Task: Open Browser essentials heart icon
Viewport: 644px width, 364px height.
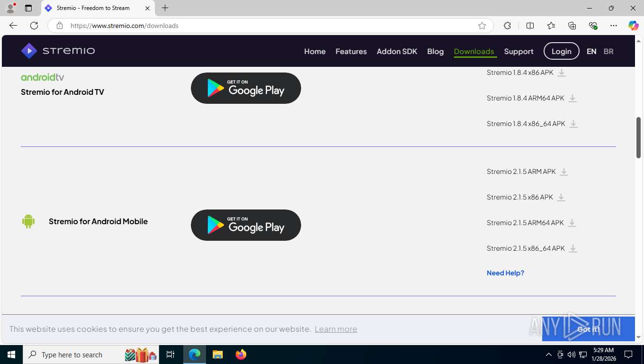Action: (x=593, y=26)
